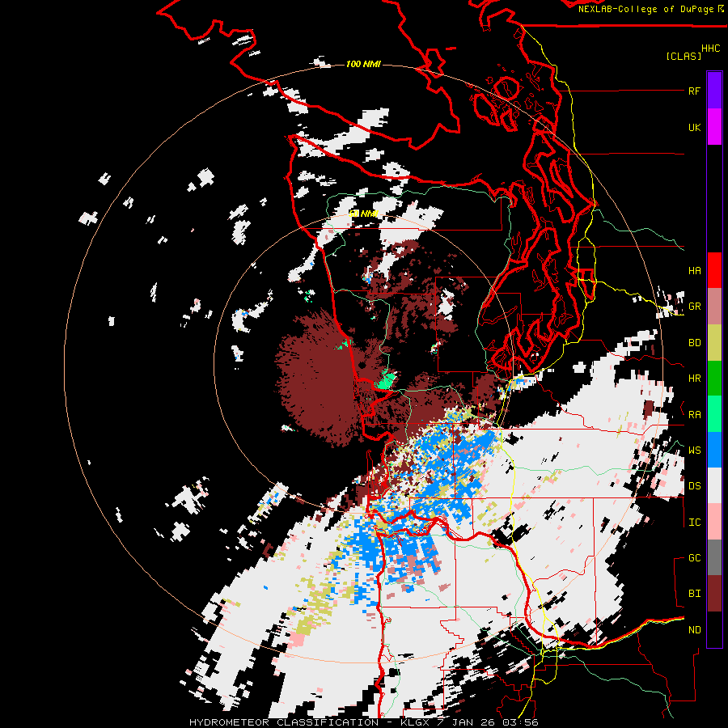This screenshot has height=728, width=728.
Task: Click the white DS legend swatch
Action: coord(714,485)
